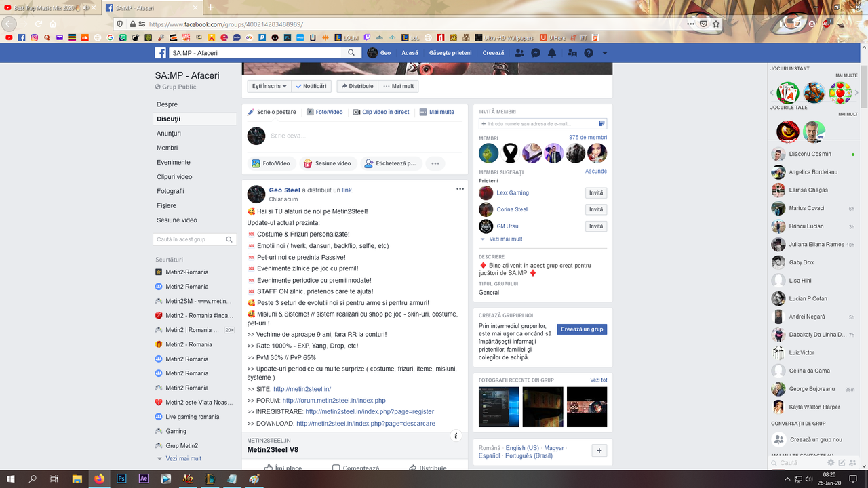
Task: Open the forum.metin2steel.in link
Action: point(334,401)
